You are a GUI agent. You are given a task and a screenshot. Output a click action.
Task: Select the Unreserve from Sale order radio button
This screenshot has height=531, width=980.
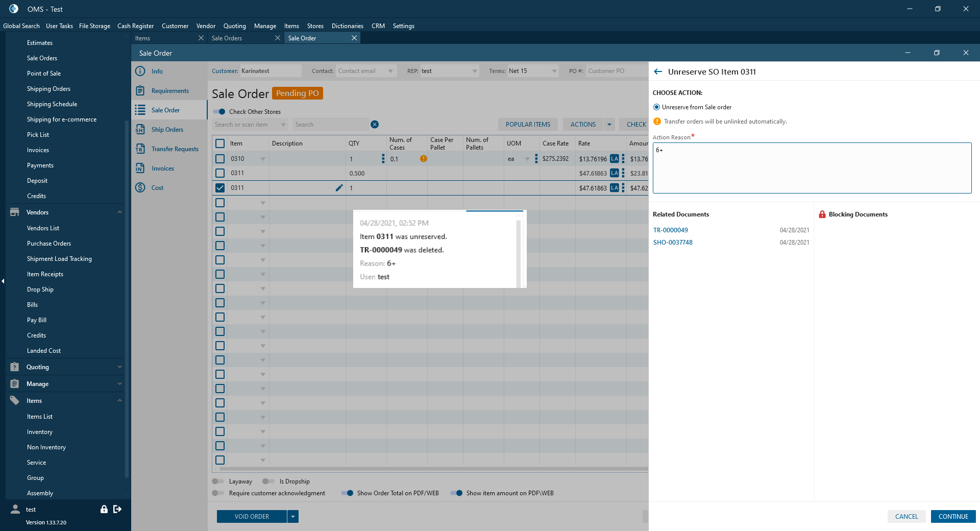(657, 107)
